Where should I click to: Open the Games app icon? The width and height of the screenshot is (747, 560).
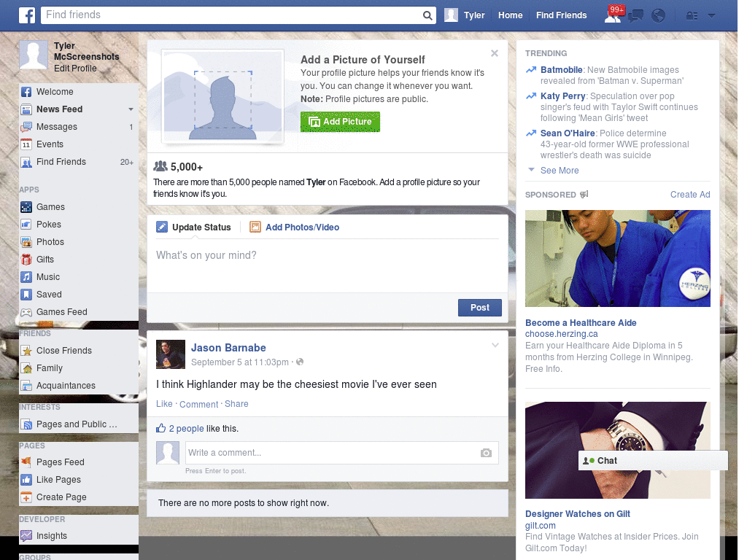click(x=26, y=207)
